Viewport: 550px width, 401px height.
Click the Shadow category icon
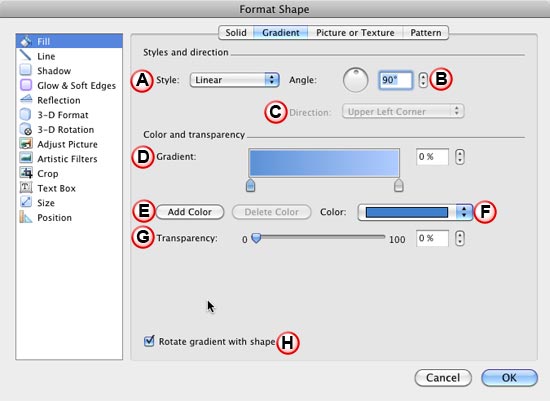26,71
